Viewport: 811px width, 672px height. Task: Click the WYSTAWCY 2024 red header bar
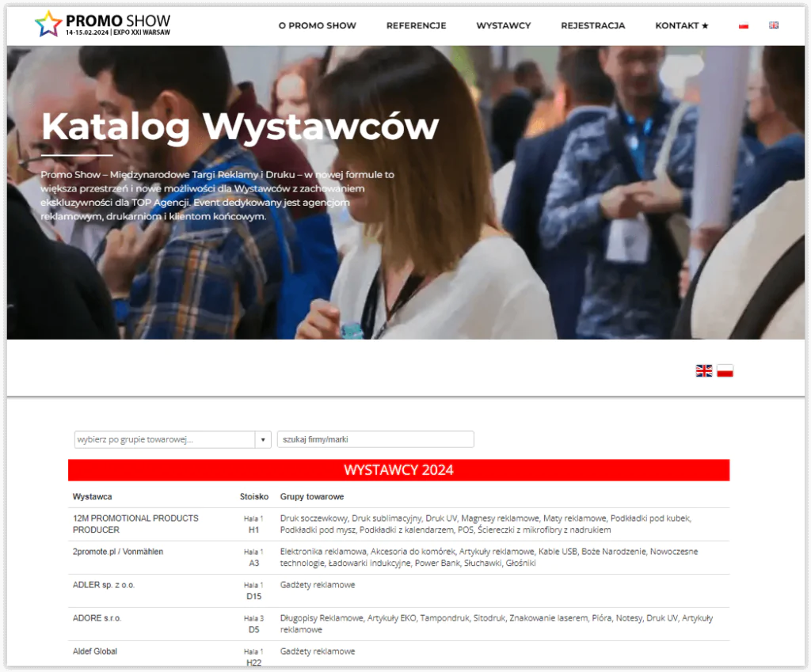[399, 470]
